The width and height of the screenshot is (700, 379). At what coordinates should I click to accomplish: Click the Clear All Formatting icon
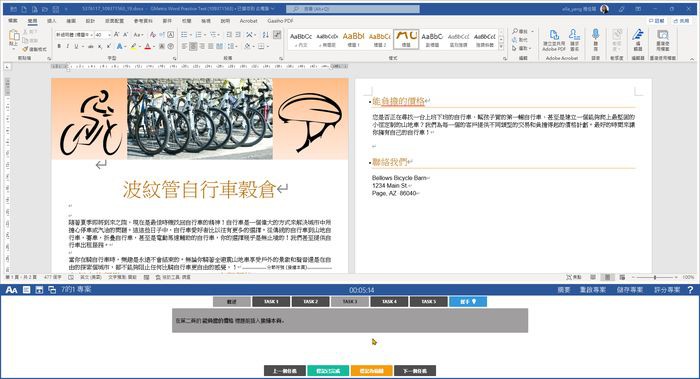(153, 34)
